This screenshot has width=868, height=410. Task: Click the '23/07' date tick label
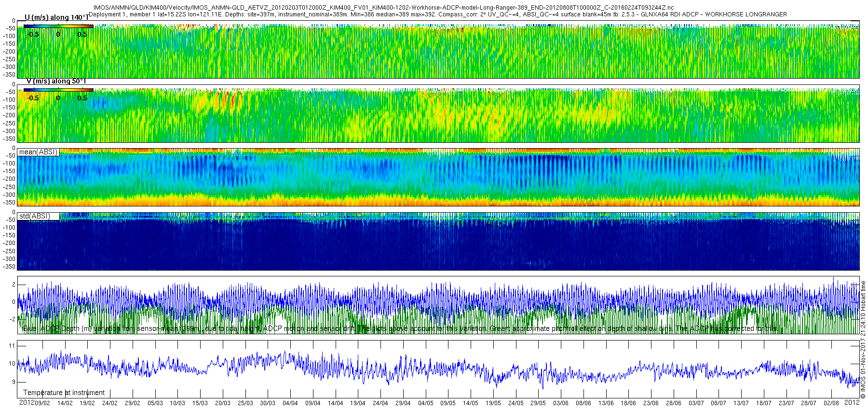click(786, 403)
